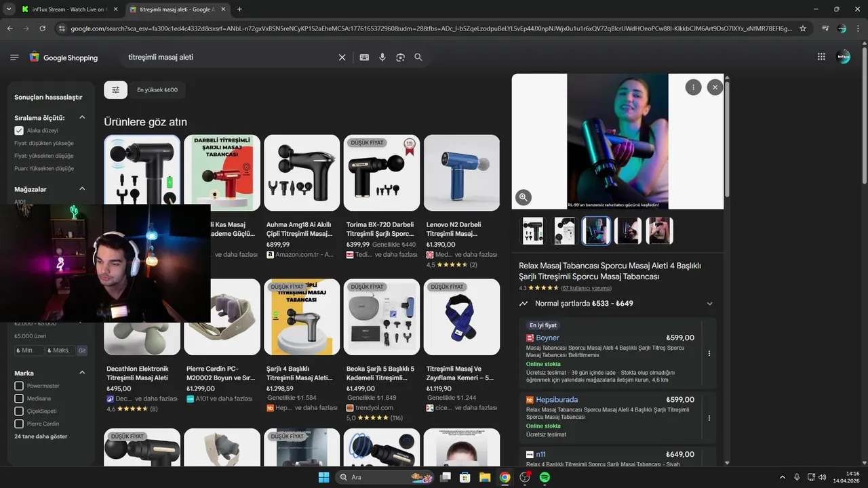
Task: Open File Explorer from the taskbar
Action: click(x=485, y=477)
